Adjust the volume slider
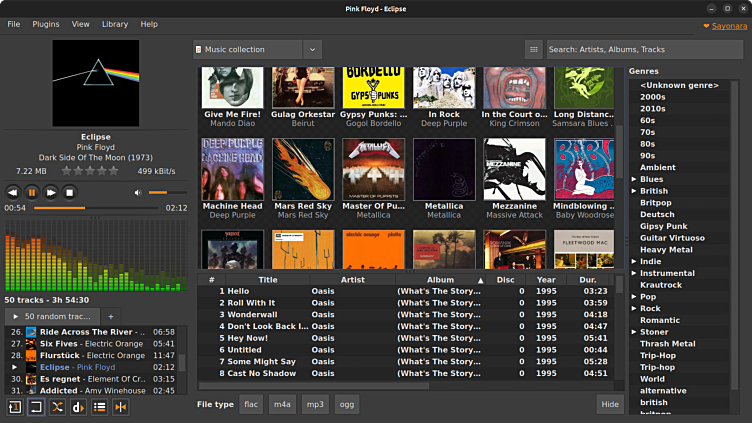The image size is (752, 423). 167,192
